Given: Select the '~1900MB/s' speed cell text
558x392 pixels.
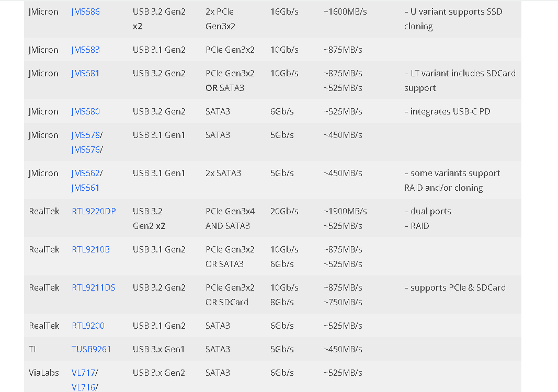Looking at the screenshot, I should (x=345, y=211).
